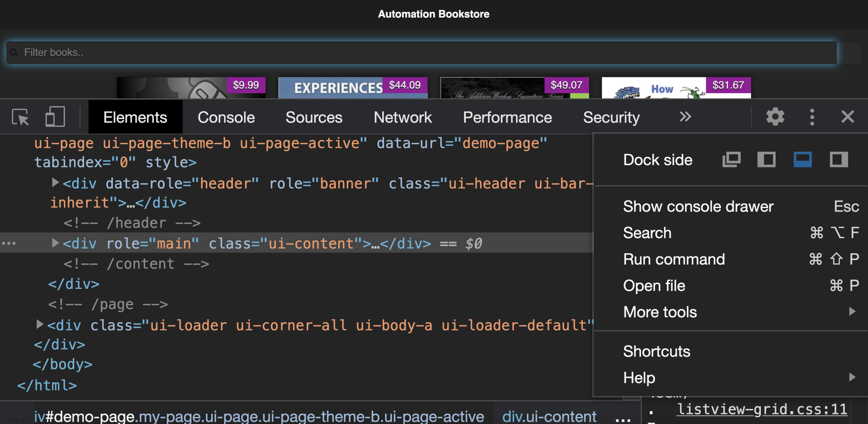Dock DevTools to the bottom
The image size is (868, 424).
[802, 159]
